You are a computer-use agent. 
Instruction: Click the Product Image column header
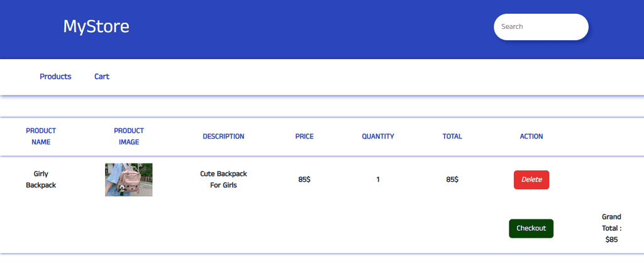point(129,136)
